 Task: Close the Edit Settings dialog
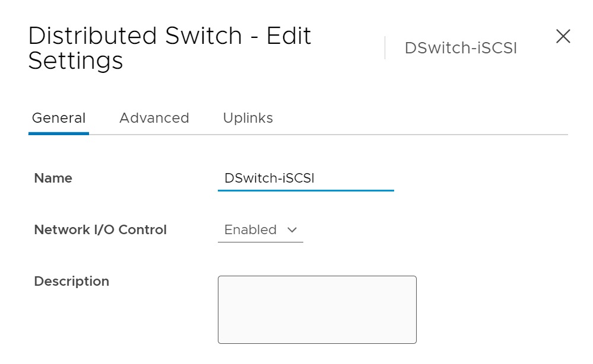point(563,37)
